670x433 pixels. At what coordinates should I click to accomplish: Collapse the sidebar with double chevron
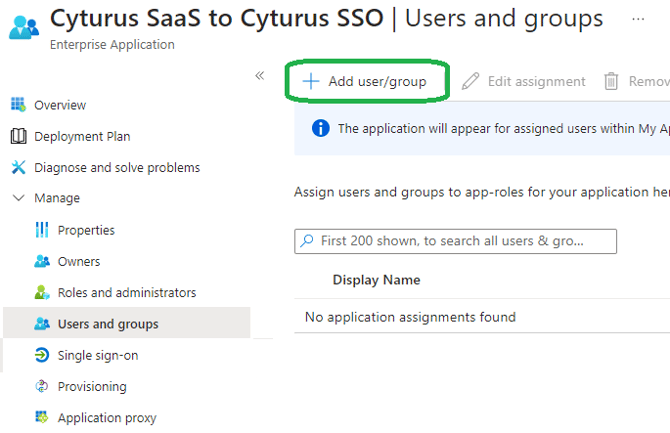pyautogui.click(x=259, y=76)
